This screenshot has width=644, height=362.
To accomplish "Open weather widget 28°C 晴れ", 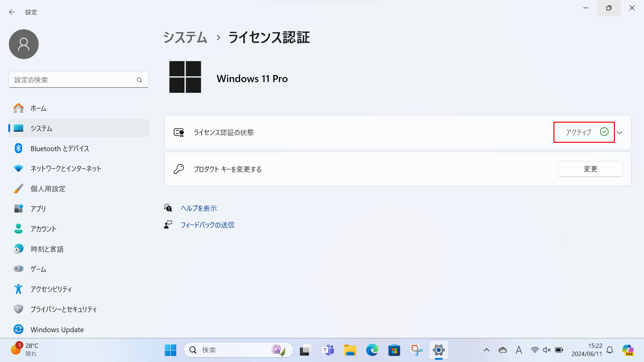I will 24,350.
